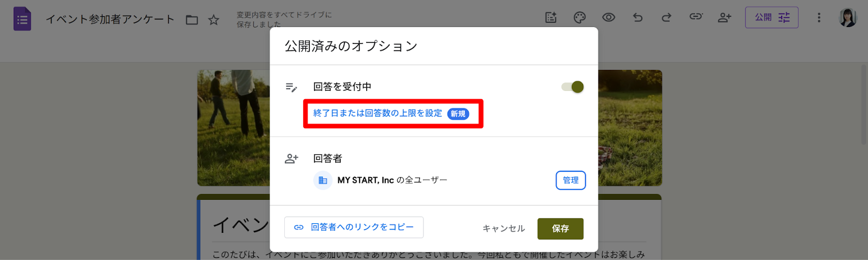Click the copy responder link icon in the toolbar
The height and width of the screenshot is (260, 868).
pos(695,17)
